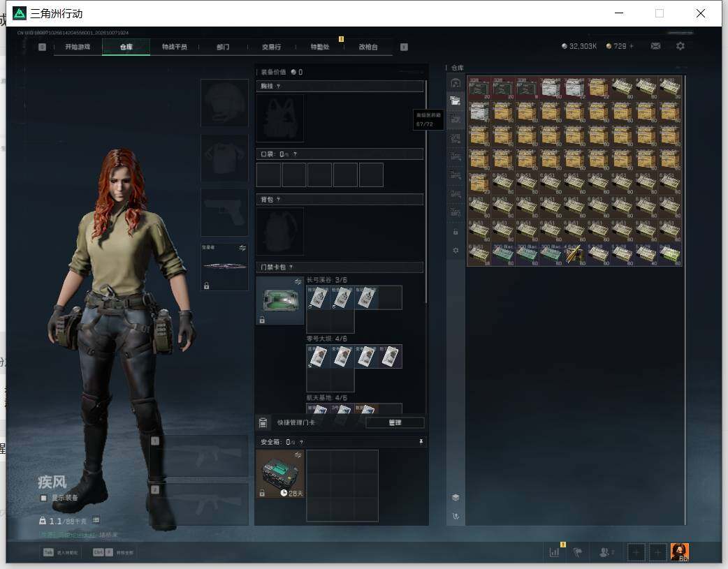
Task: Open the mail envelope icon
Action: [x=655, y=46]
